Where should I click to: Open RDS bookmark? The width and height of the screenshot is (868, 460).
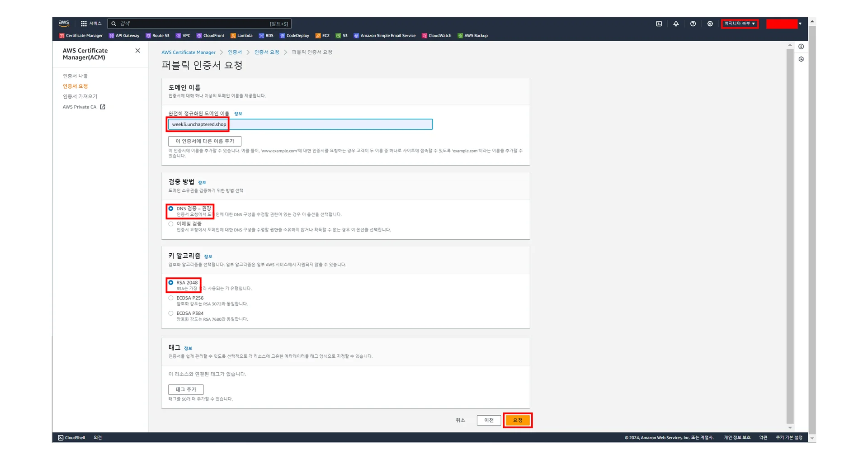[x=266, y=35]
